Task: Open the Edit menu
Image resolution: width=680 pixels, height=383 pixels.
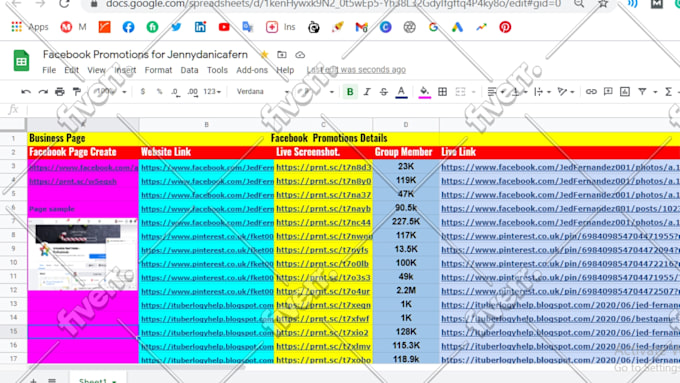Action: [72, 70]
